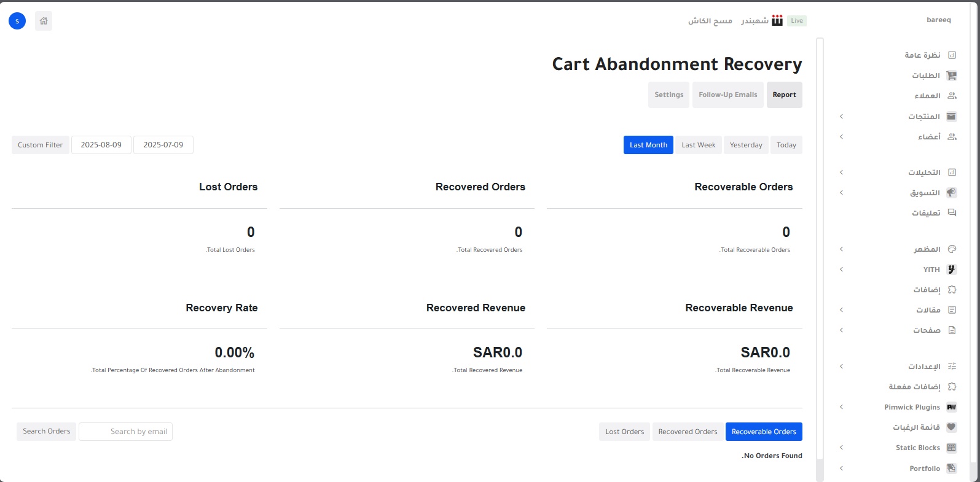
Task: Click the Static Blocks icon
Action: coord(951,448)
